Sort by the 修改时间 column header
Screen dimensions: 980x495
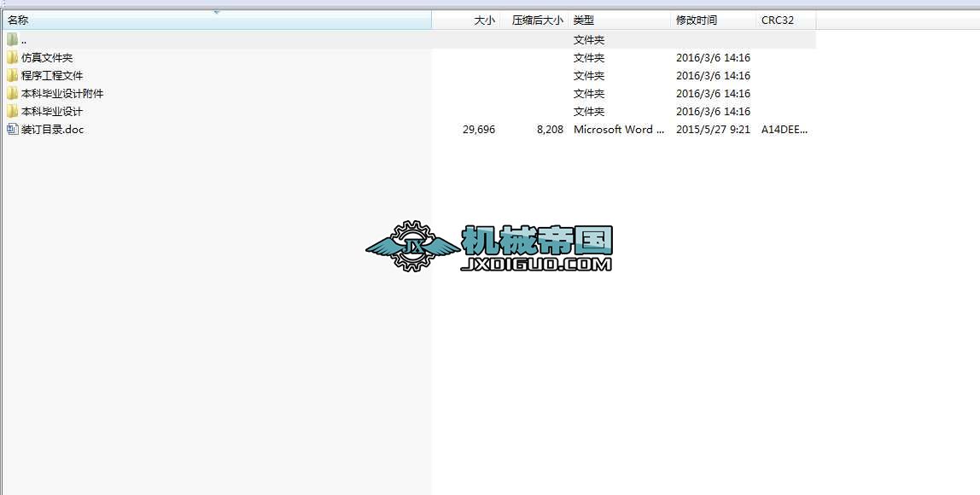[713, 20]
